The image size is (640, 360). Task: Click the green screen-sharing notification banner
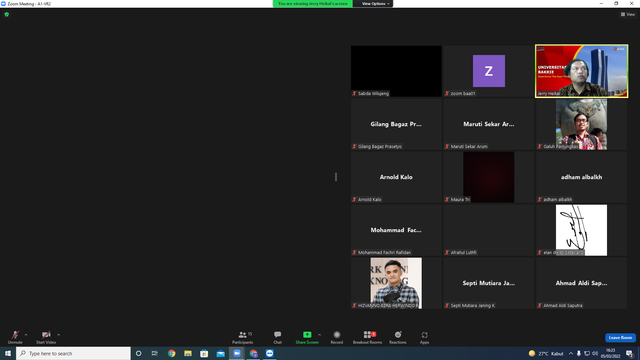click(313, 4)
